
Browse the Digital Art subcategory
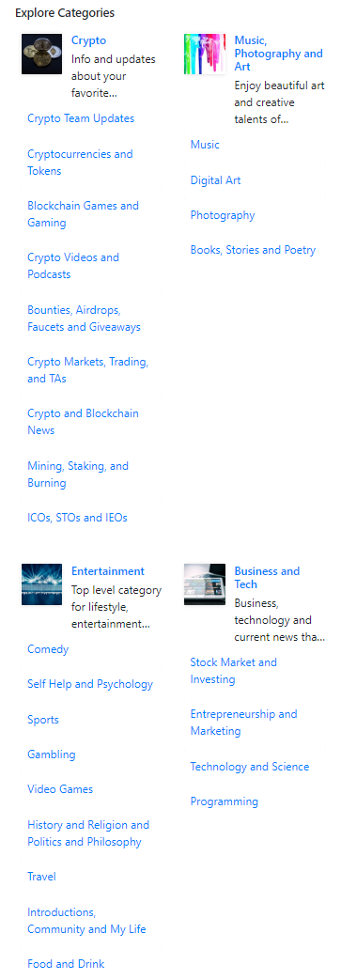tap(215, 180)
